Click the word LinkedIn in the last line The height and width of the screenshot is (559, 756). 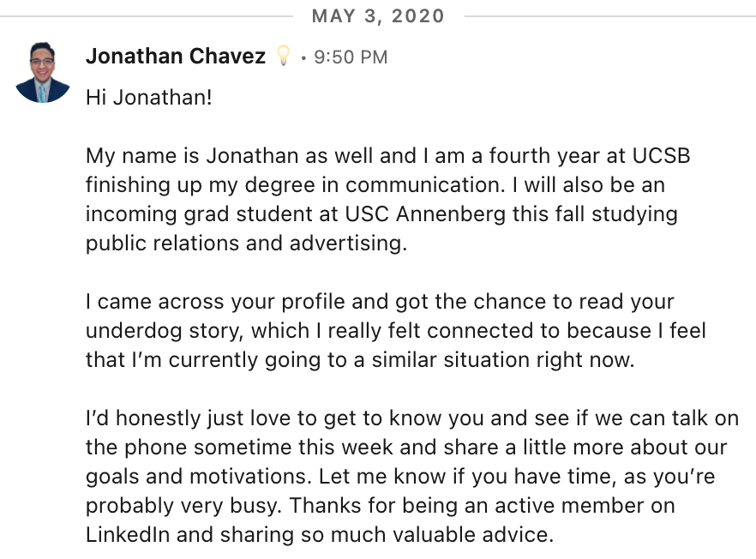(128, 534)
